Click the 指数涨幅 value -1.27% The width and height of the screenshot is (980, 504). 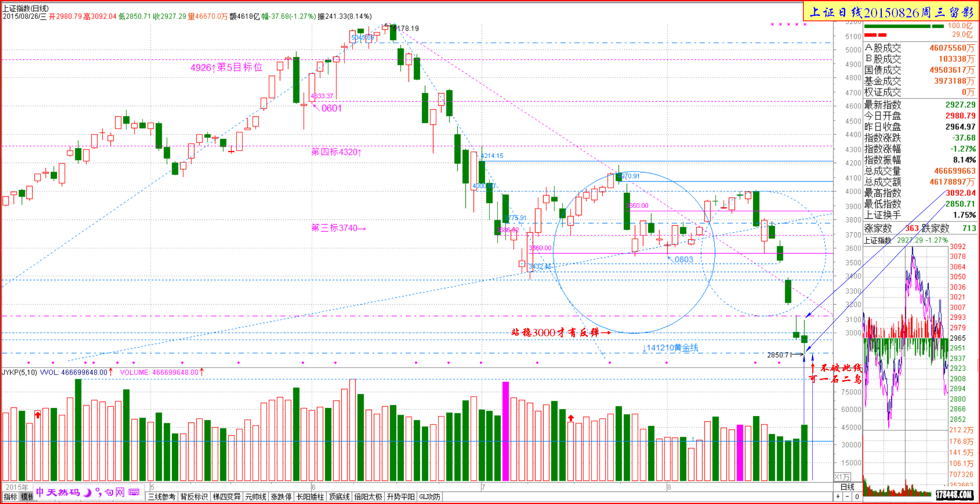pos(963,149)
